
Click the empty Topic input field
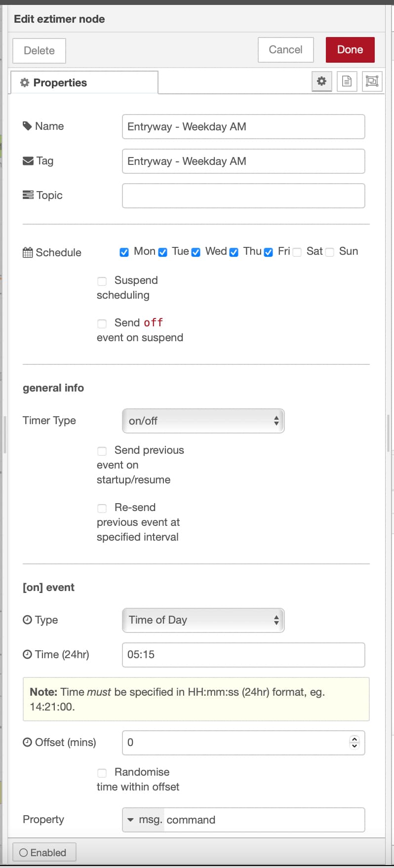coord(243,196)
